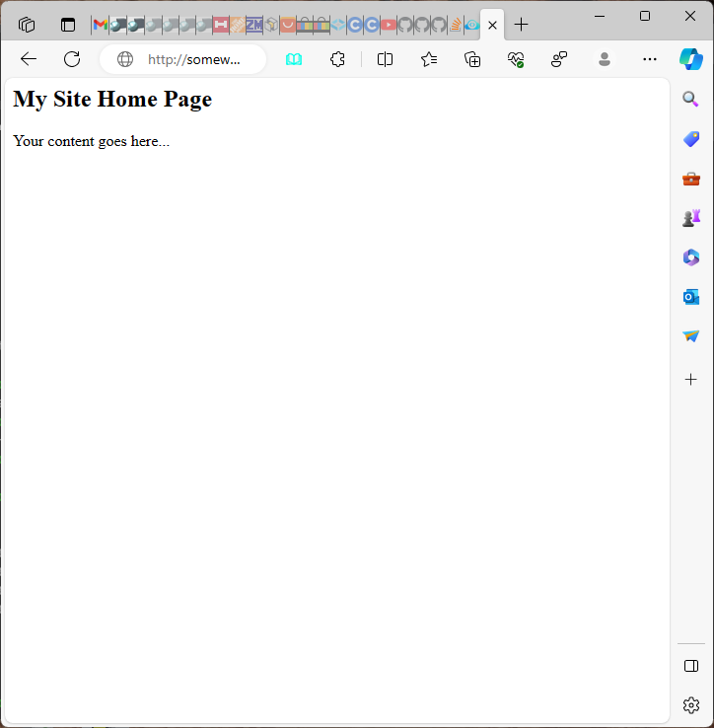Open the Collections panel
Image resolution: width=714 pixels, height=728 pixels.
(472, 59)
